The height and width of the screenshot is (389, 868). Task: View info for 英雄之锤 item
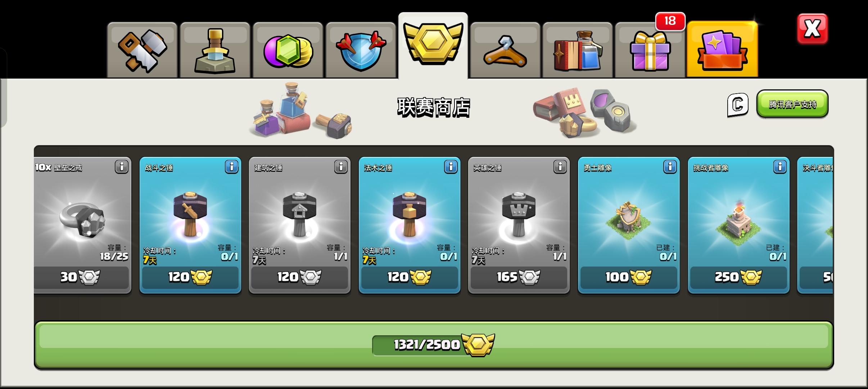560,167
